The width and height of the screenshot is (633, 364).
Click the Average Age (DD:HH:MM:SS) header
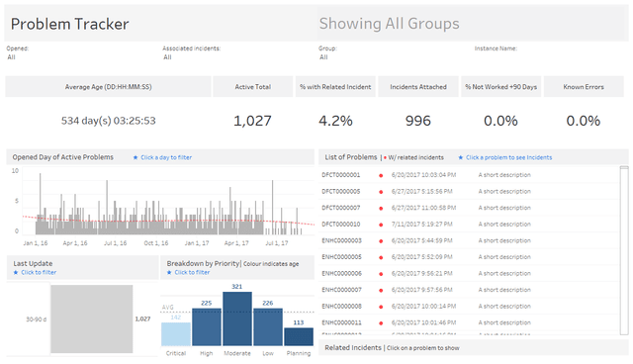(x=108, y=86)
